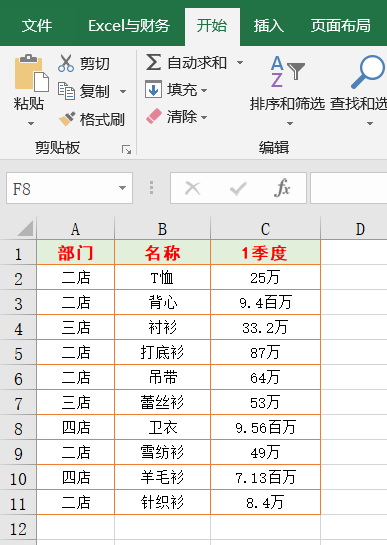Select the cell containing 衬衫
The height and width of the screenshot is (545, 387).
pos(162,327)
